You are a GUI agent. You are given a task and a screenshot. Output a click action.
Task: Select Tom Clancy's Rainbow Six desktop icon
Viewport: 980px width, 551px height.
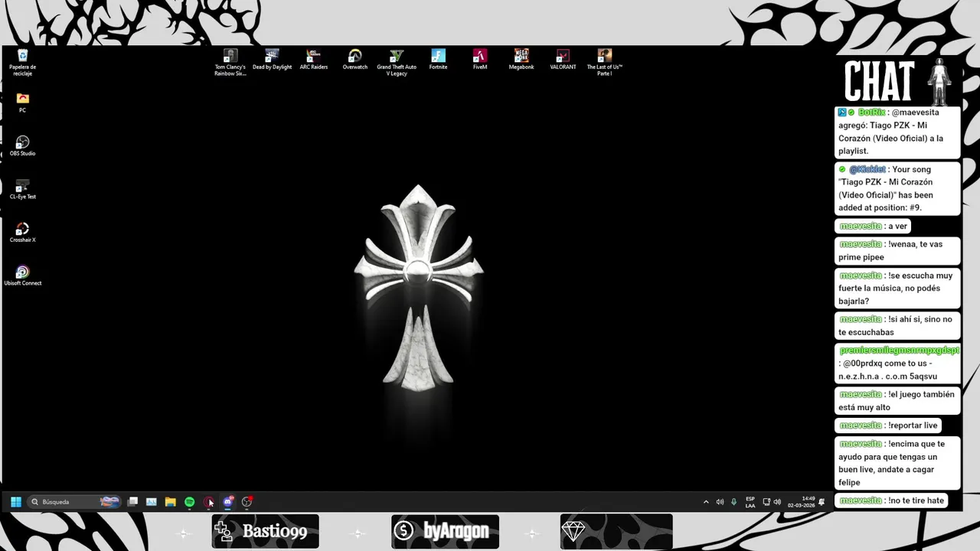tap(230, 62)
